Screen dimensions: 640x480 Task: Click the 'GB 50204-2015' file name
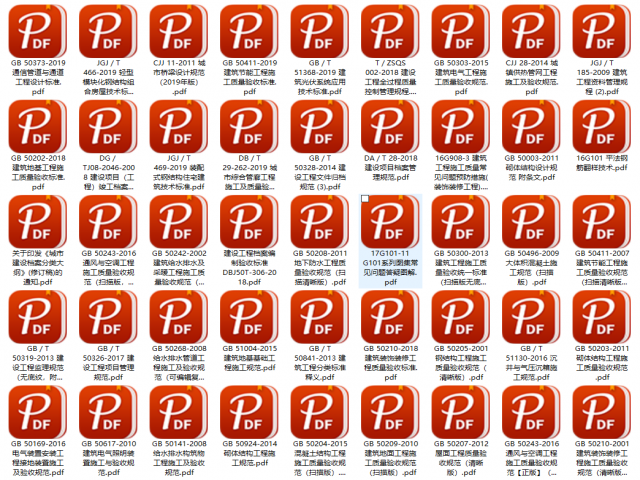(x=320, y=458)
